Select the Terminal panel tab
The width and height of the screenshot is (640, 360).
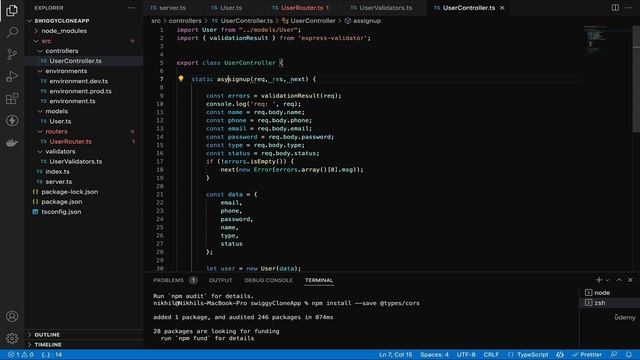(x=319, y=280)
